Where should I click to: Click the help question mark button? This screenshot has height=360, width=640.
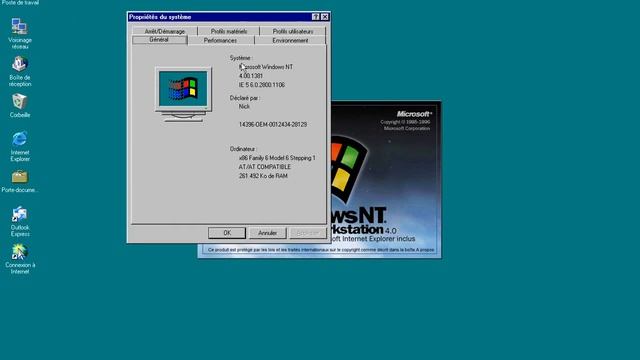[316, 17]
